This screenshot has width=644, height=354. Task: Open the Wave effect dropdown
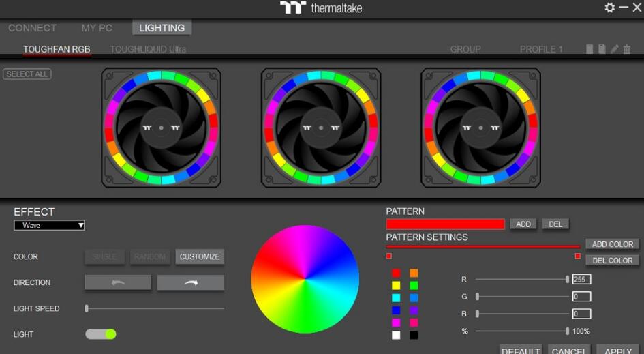point(49,225)
